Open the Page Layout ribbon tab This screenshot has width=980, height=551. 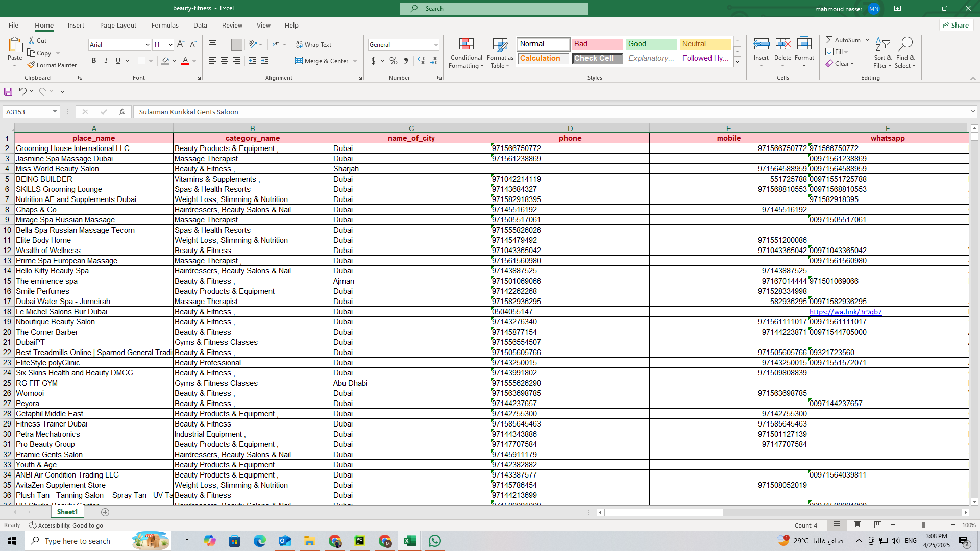[x=118, y=25]
